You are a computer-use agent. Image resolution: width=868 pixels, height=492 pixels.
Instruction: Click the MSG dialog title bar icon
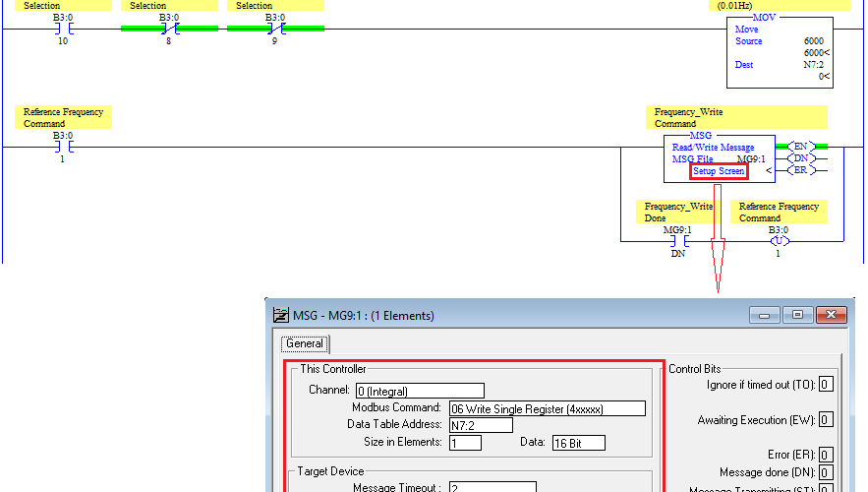point(281,315)
